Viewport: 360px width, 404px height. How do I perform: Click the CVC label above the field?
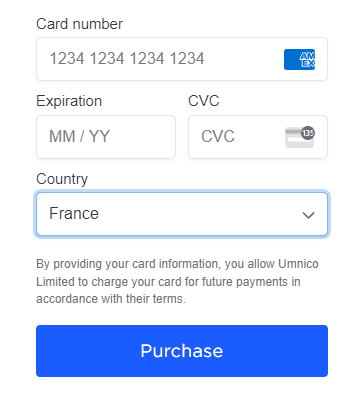(204, 101)
